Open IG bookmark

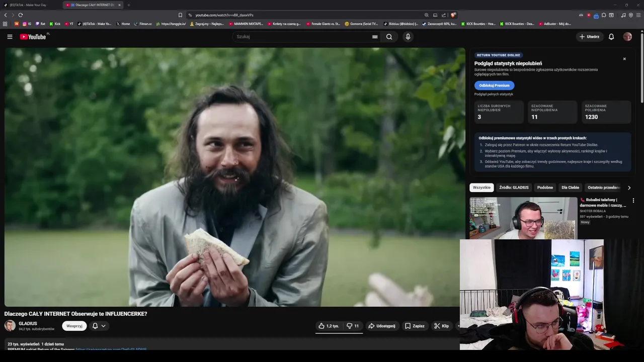27,24
